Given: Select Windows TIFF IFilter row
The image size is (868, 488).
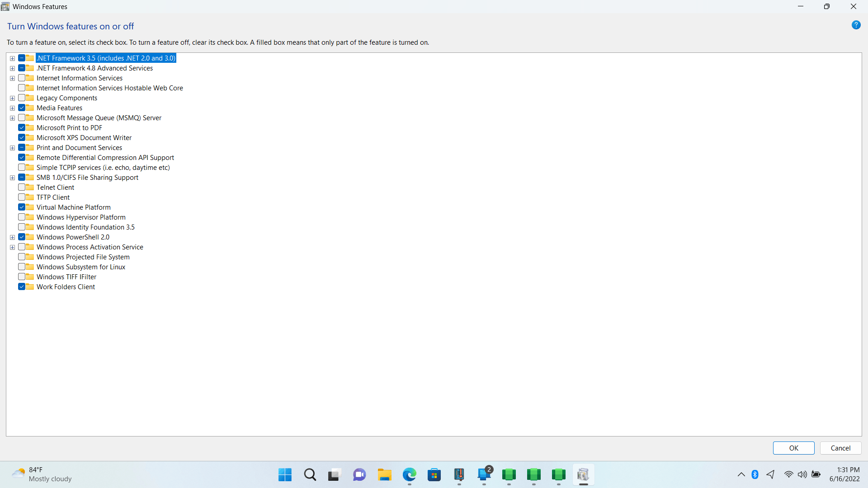Looking at the screenshot, I should point(66,277).
